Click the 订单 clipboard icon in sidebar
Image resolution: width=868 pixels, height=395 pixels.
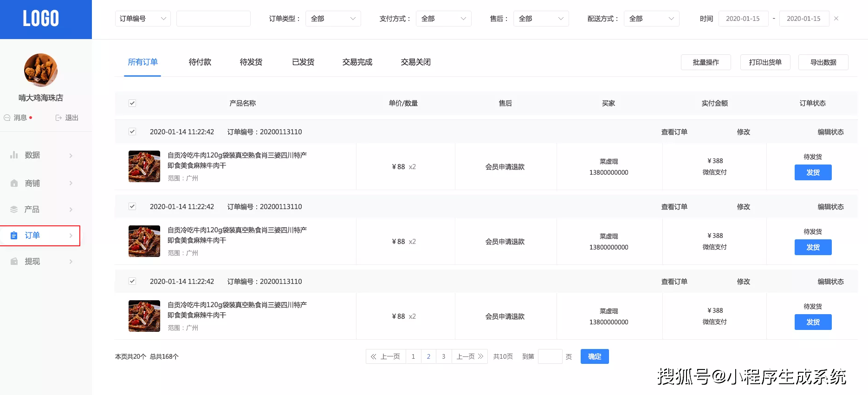coord(14,236)
